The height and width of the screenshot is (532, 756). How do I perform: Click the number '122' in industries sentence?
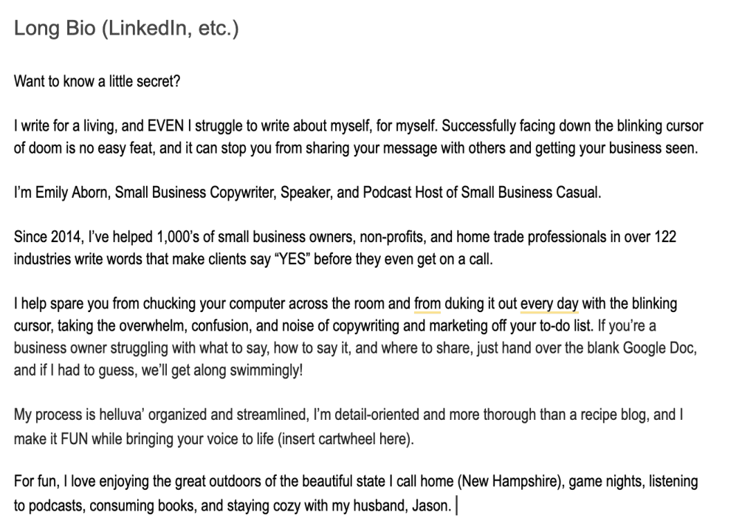pyautogui.click(x=665, y=237)
